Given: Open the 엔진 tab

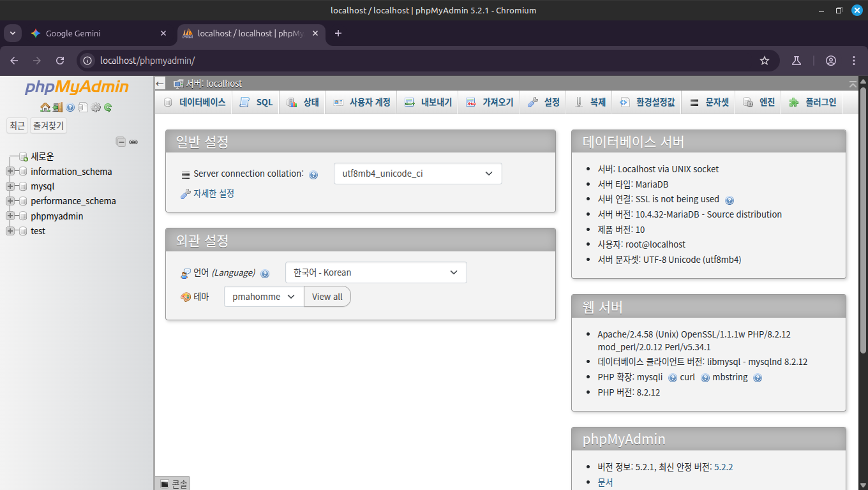Looking at the screenshot, I should [x=758, y=102].
